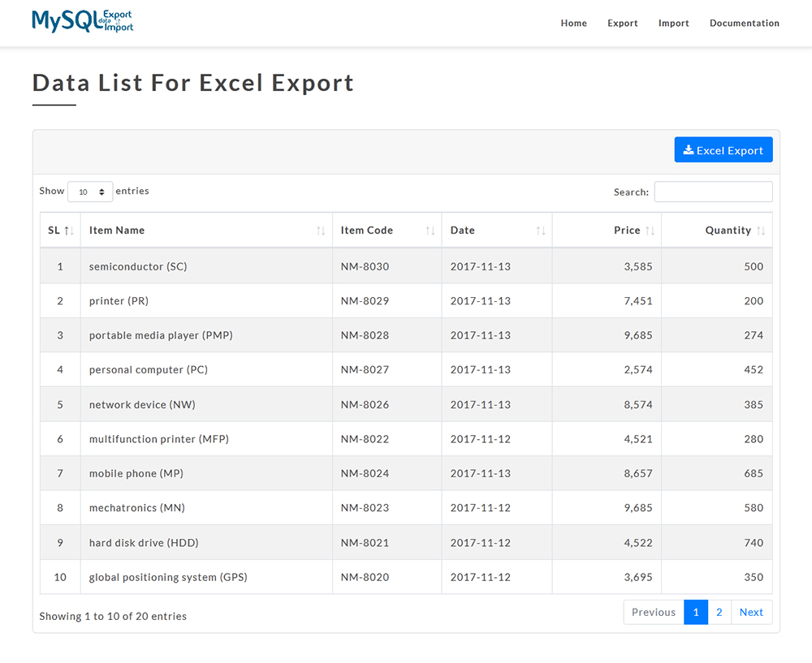812x663 pixels.
Task: Click the download icon inside Excel Export button
Action: pyautogui.click(x=689, y=149)
